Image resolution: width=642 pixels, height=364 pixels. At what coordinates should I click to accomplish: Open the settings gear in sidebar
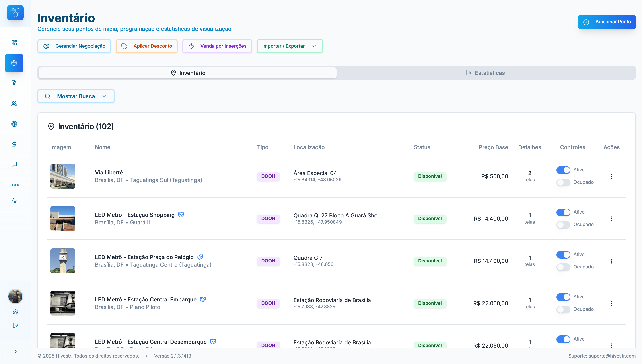tap(16, 312)
